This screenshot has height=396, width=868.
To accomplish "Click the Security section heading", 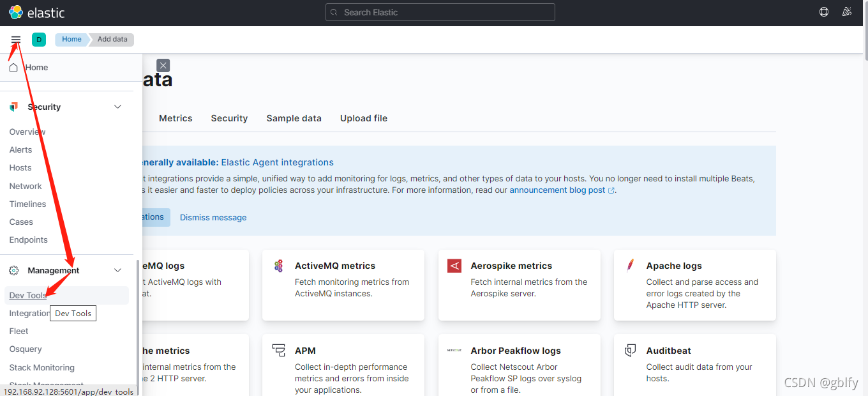I will (x=44, y=107).
